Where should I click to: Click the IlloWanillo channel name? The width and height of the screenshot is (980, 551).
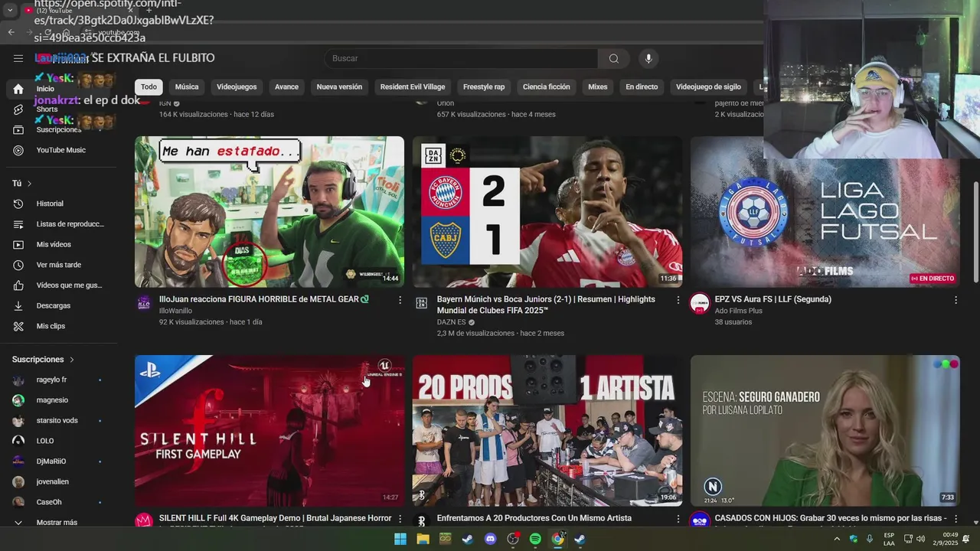pos(175,311)
